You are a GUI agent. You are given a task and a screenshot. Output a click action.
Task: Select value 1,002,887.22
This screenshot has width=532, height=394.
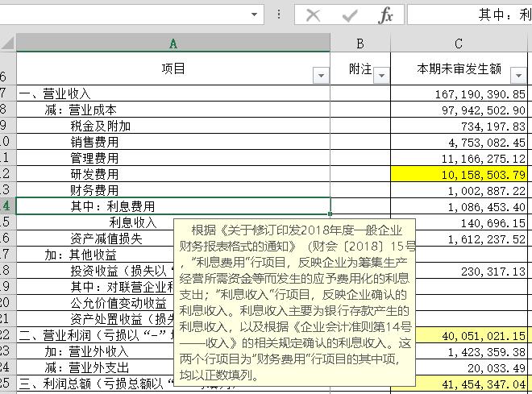459,190
